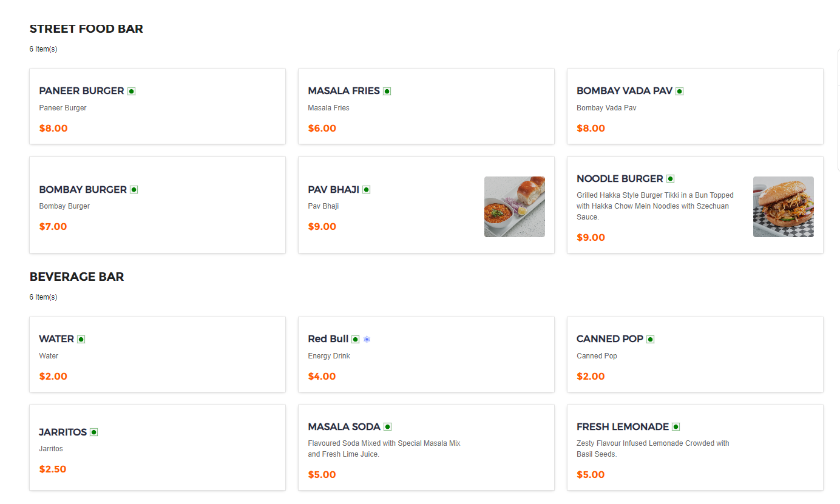
Task: Open the Bombay Burger item
Action: (x=83, y=189)
